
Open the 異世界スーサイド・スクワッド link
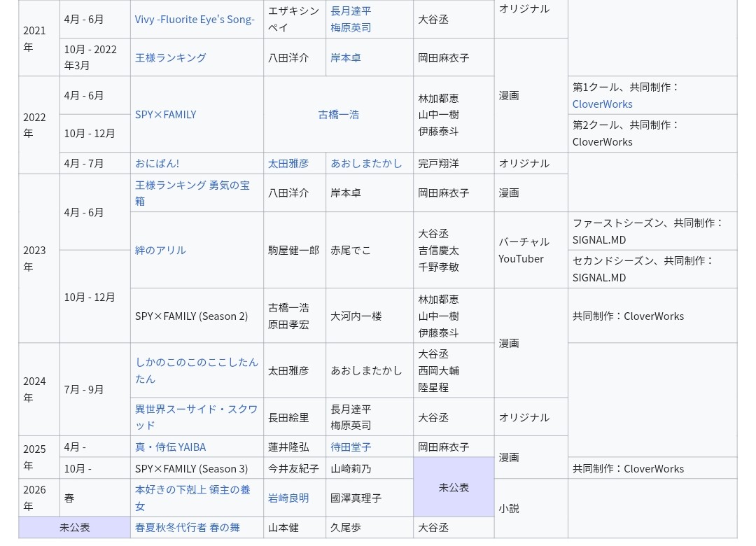click(x=196, y=417)
